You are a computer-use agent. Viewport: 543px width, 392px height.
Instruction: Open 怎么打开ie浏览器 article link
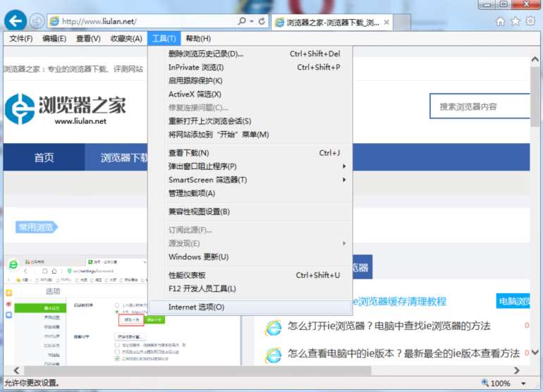(x=389, y=326)
